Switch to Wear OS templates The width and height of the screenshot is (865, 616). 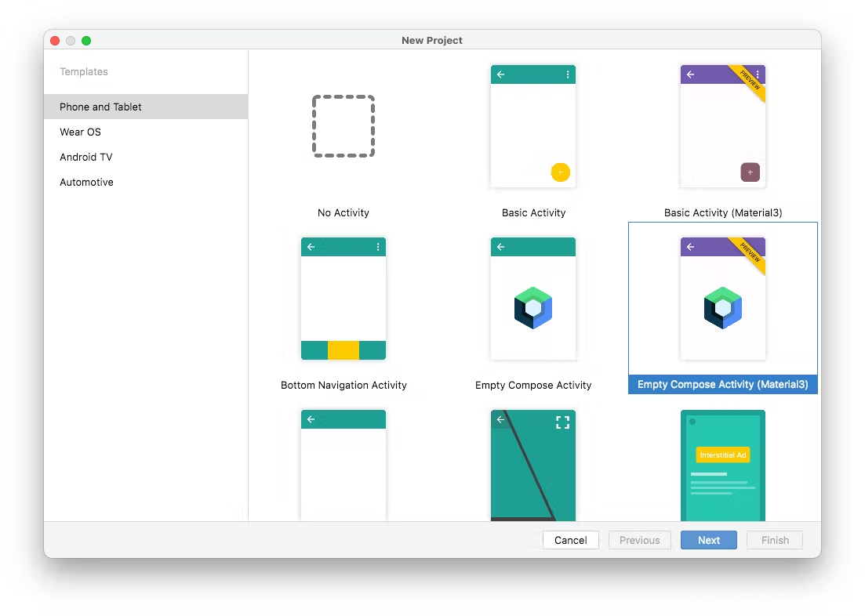click(x=146, y=132)
